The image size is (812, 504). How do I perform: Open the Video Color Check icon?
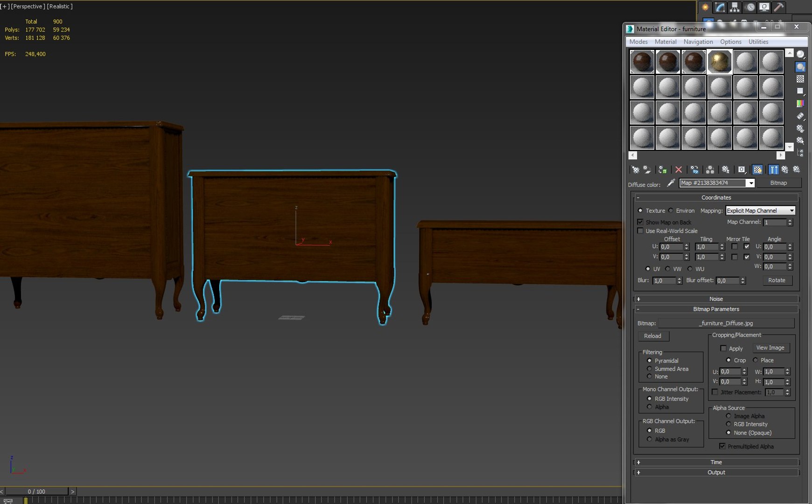point(800,104)
